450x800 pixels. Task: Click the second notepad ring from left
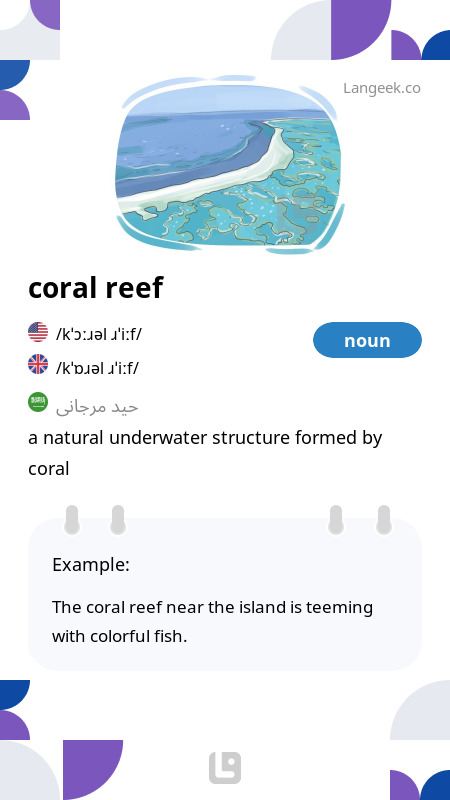coord(118,520)
